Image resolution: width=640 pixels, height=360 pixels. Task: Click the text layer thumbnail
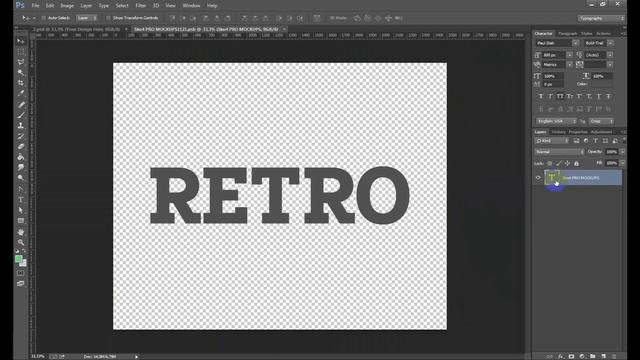(x=552, y=178)
